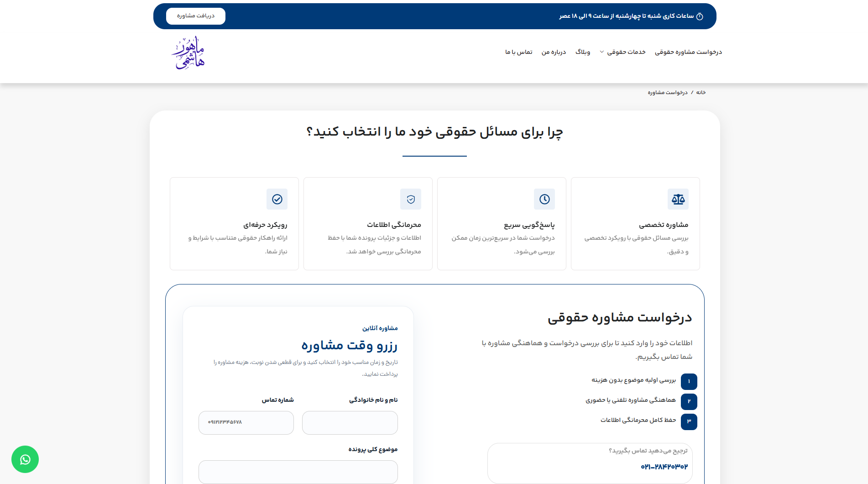Click the محرمانگی اطلاعات card title
This screenshot has width=868, height=484.
394,225
